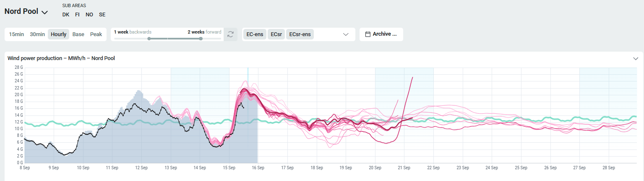
Task: Collapse the wind power chart with chevron
Action: click(636, 58)
